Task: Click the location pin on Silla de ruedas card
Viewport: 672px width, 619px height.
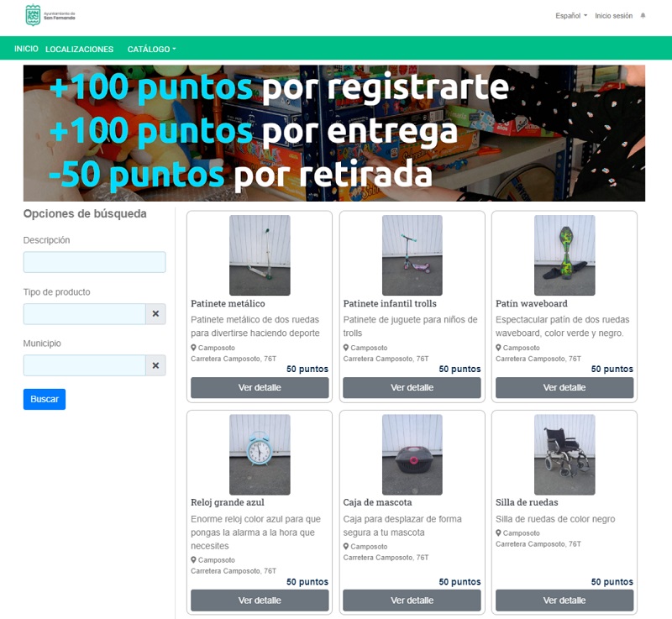Action: tap(498, 533)
